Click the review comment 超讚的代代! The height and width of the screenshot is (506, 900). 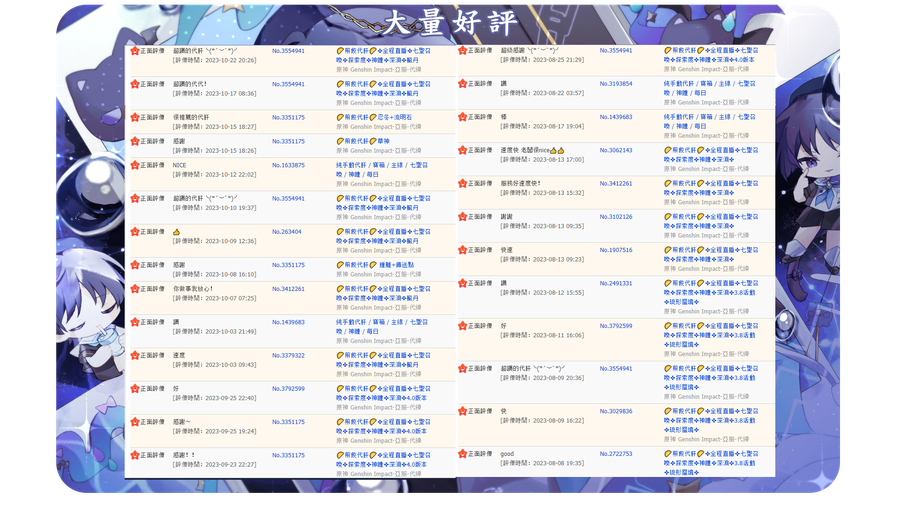[190, 84]
